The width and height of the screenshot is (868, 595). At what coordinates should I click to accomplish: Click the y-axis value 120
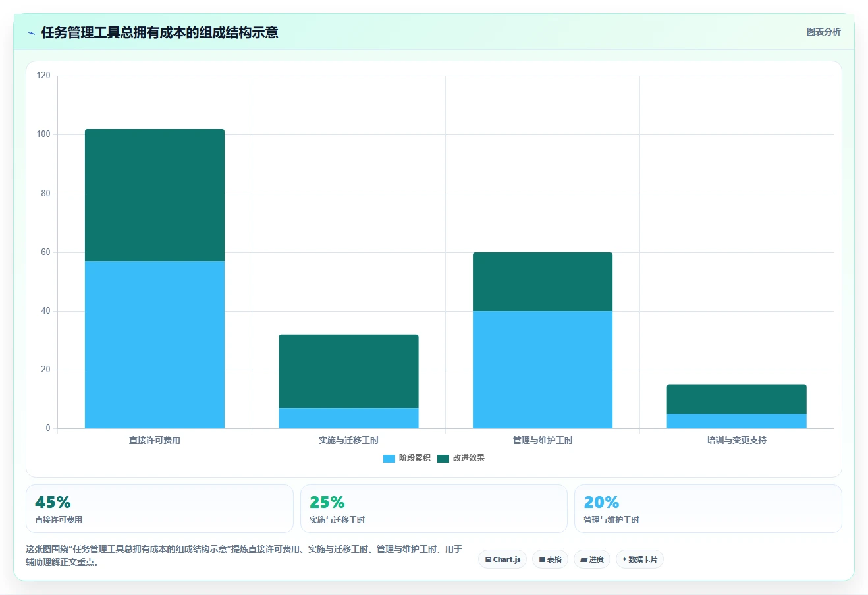click(43, 76)
